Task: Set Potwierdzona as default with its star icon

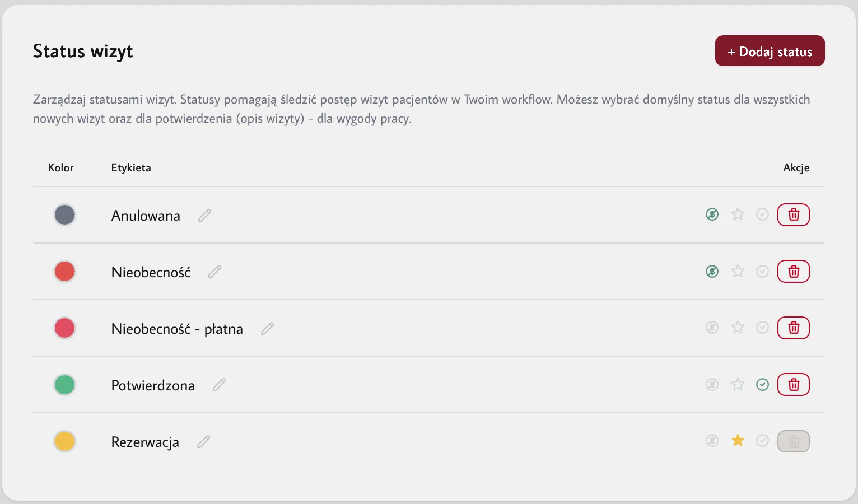Action: (738, 384)
